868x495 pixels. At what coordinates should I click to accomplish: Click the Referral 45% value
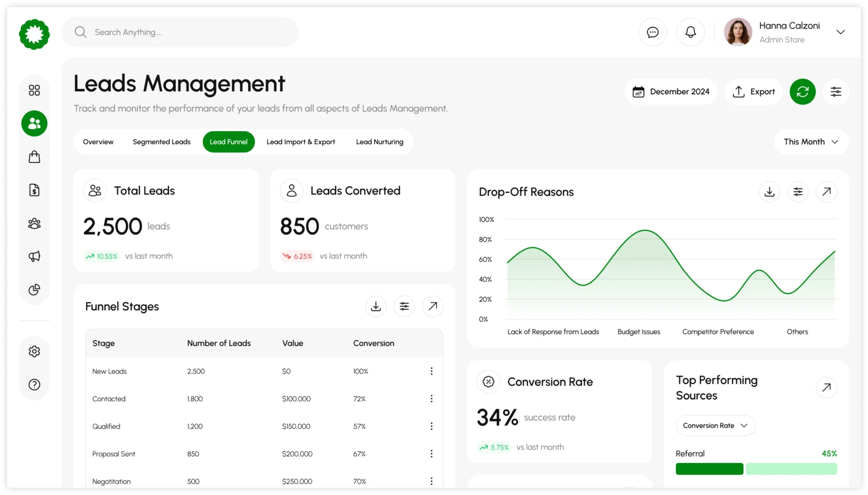[x=829, y=453]
